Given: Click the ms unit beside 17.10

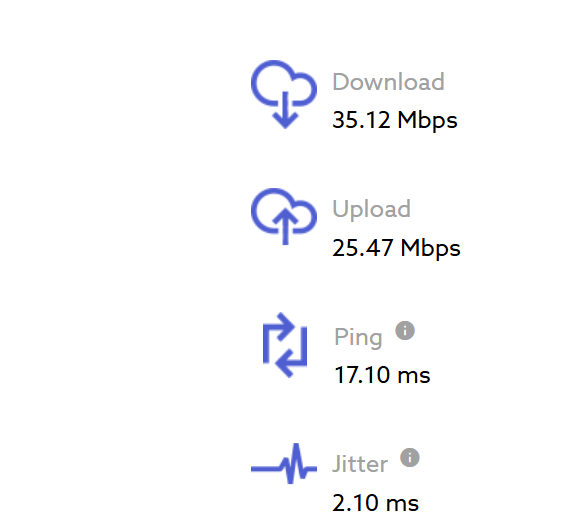Looking at the screenshot, I should coord(414,376).
